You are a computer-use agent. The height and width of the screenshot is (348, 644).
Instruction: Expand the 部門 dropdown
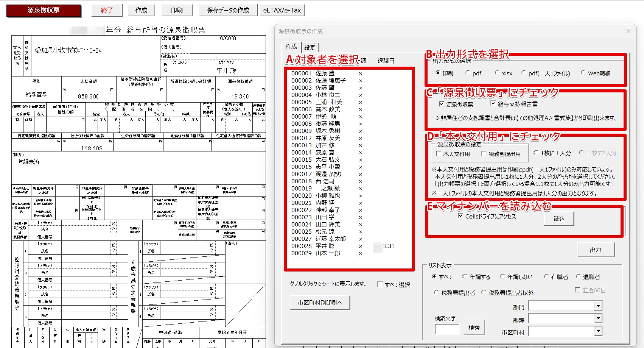point(598,306)
